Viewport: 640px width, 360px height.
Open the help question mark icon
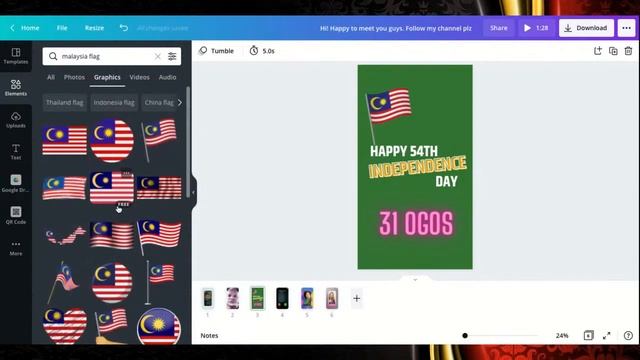(628, 336)
